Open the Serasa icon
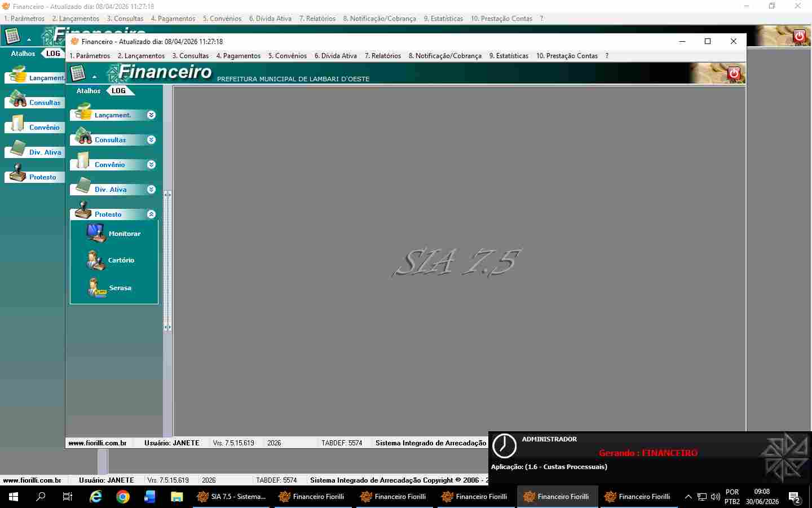The height and width of the screenshot is (508, 812). coord(97,287)
